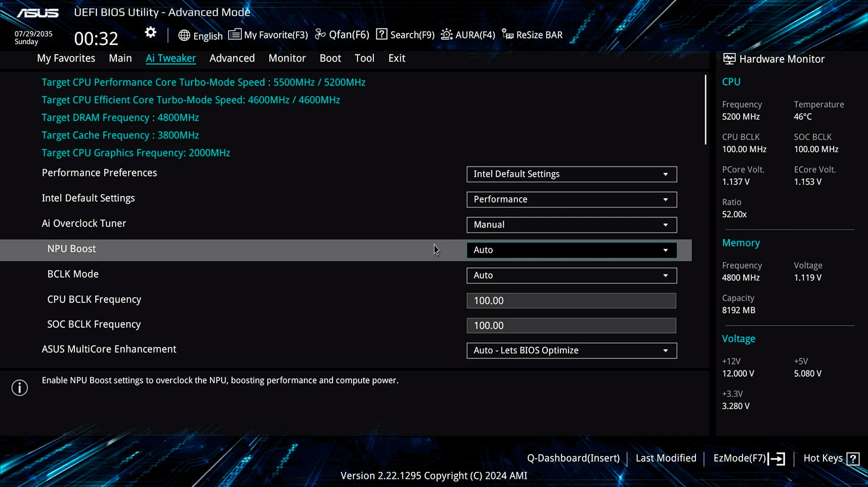Click the PCore Volt. 1.137 V reading
The height and width of the screenshot is (487, 868).
pos(736,182)
